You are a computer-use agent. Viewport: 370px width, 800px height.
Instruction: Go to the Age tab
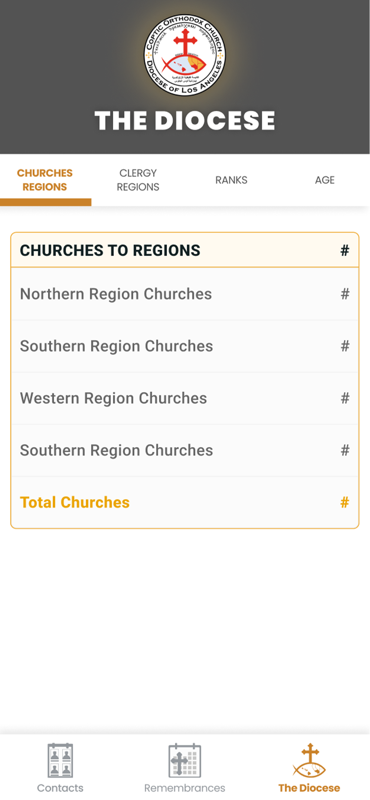pyautogui.click(x=325, y=180)
